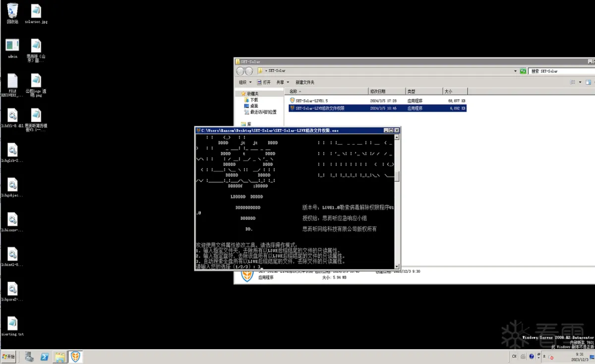Click the console window title bar
This screenshot has height=364, width=595.
click(290, 130)
